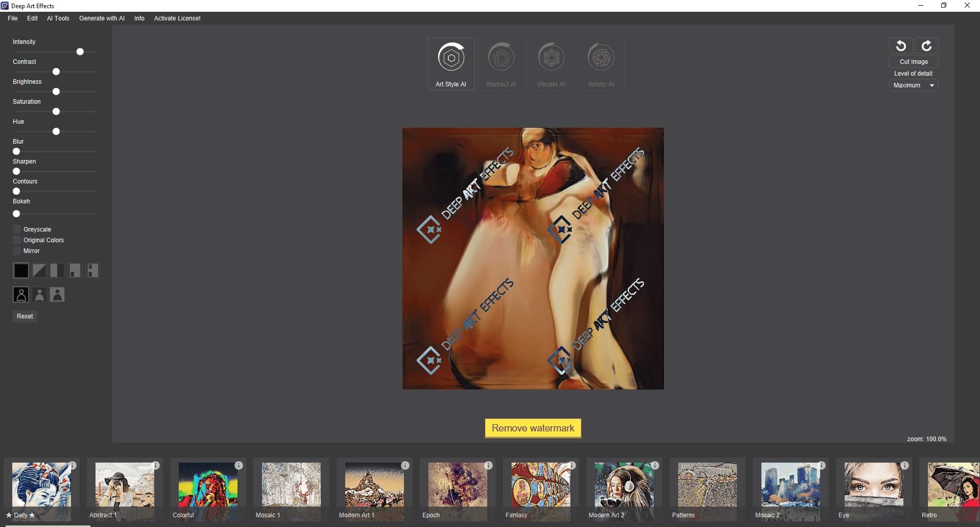Select the single small inset layout icon
The width and height of the screenshot is (980, 527).
pos(75,270)
